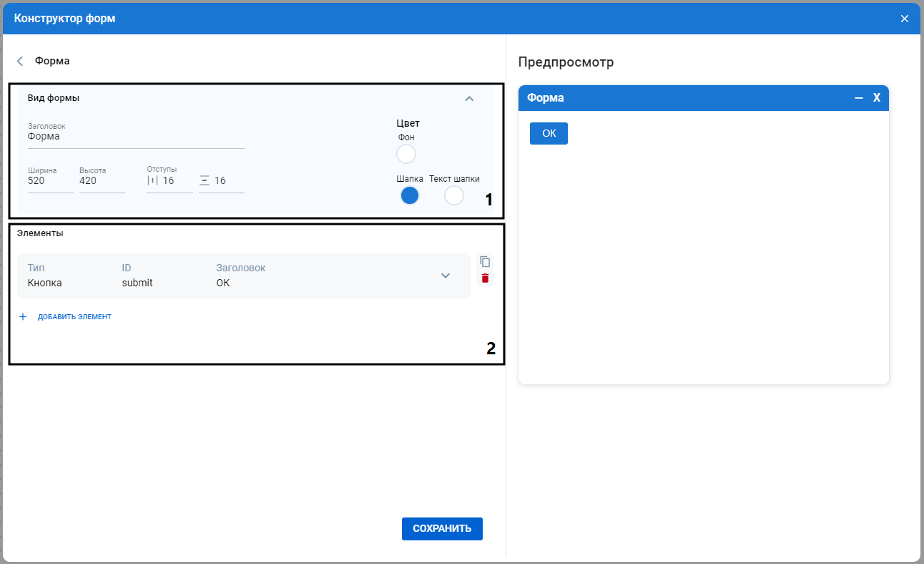The width and height of the screenshot is (924, 564).
Task: Duplicate the submit element with copy icon
Action: 485,261
